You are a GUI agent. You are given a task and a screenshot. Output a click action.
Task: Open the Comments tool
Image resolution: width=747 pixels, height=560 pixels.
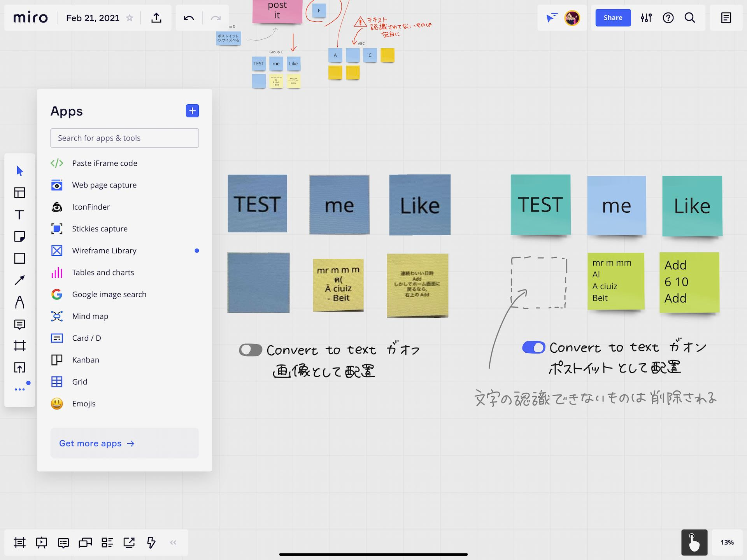click(63, 542)
